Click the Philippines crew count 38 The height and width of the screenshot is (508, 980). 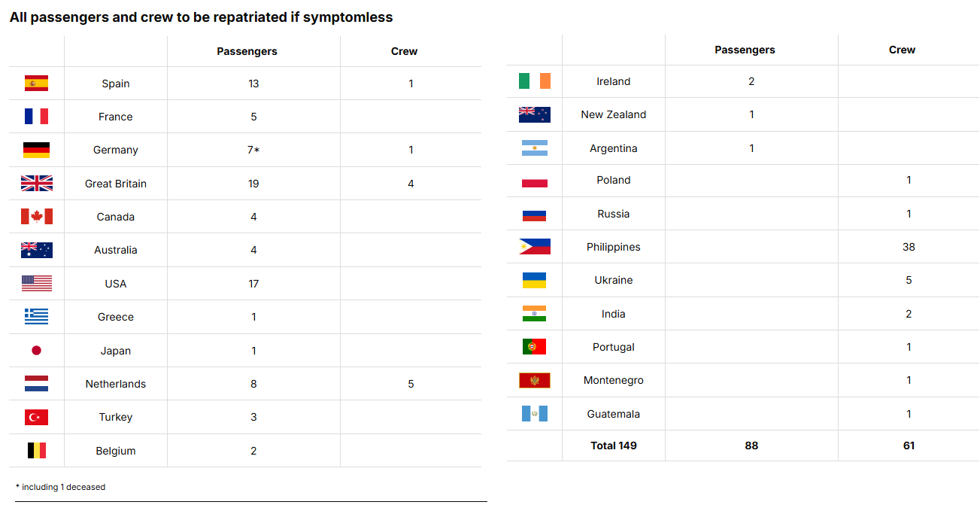909,247
